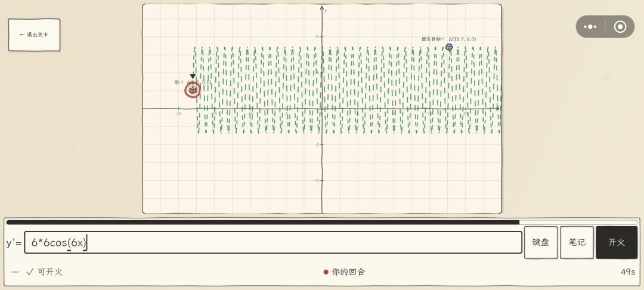Click the -20 label on x axis
Screen dimensions: 644x290
pyautogui.click(x=178, y=113)
